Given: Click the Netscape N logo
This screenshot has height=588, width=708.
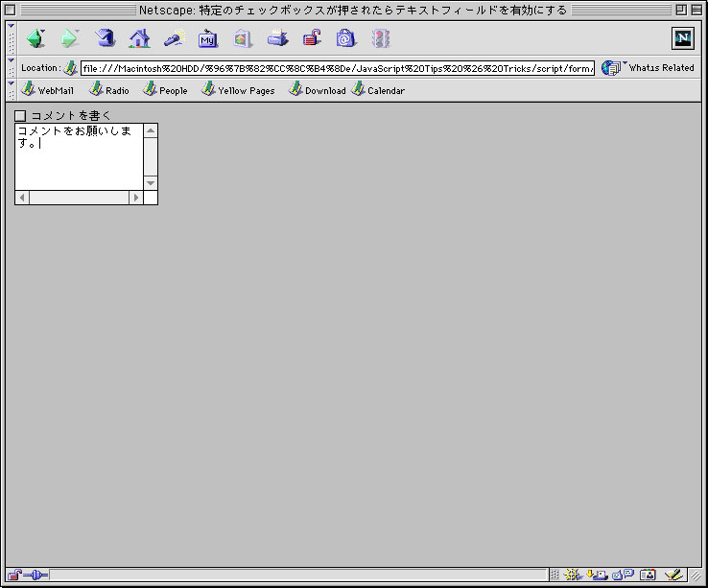Looking at the screenshot, I should click(683, 38).
